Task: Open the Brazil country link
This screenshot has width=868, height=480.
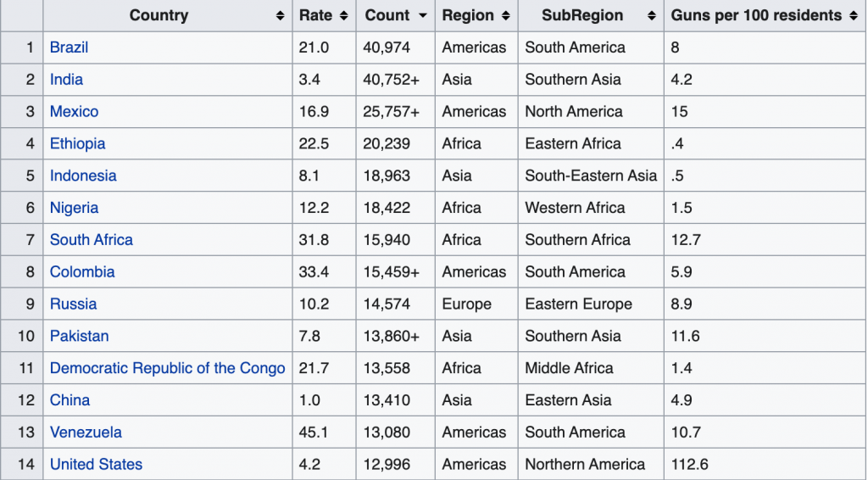Action: (69, 47)
